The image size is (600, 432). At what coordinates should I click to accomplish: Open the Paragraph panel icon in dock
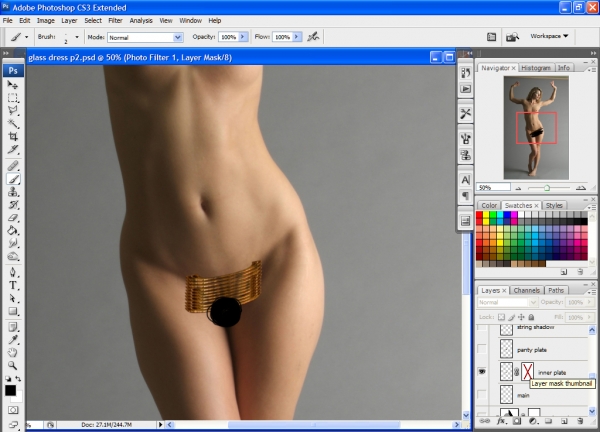465,196
